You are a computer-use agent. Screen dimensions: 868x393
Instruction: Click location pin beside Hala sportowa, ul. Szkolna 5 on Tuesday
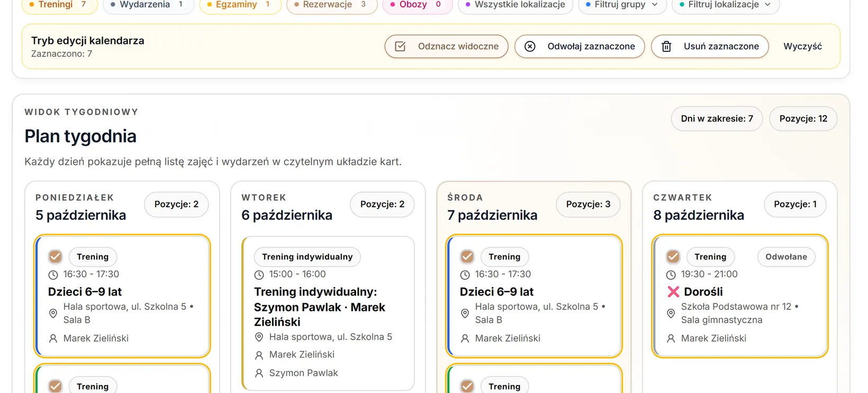[x=259, y=337]
